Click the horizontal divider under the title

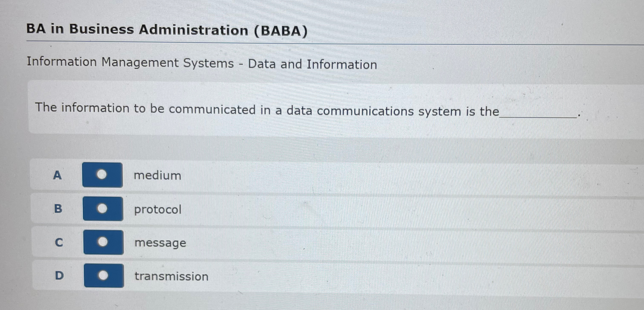(335, 43)
